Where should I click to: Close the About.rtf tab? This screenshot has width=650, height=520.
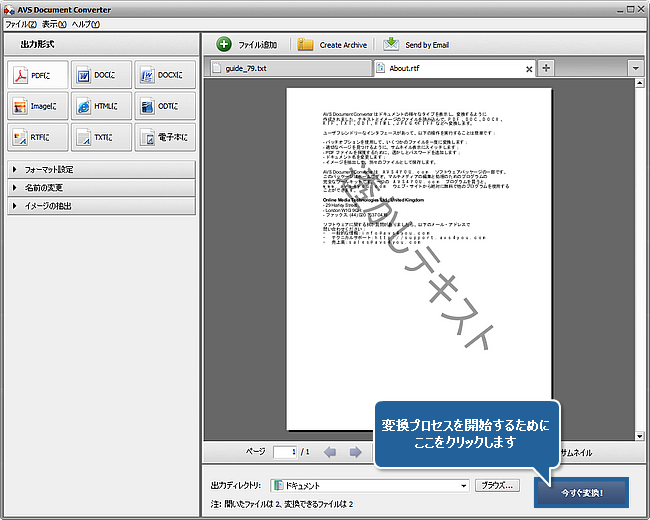point(529,69)
